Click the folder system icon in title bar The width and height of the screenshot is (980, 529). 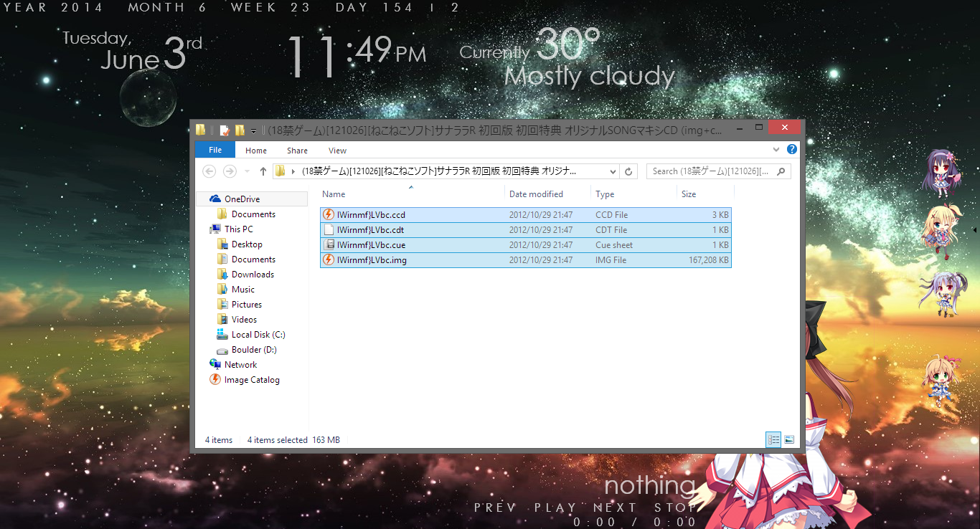(x=201, y=130)
